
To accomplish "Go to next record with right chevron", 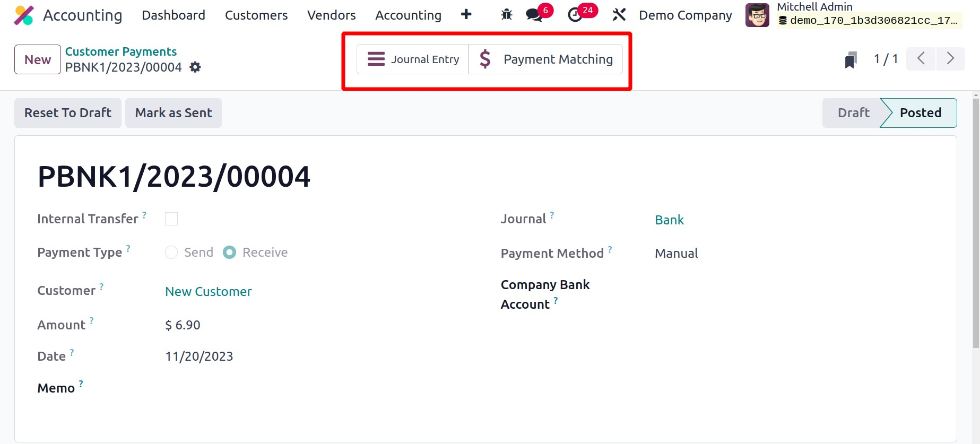I will tap(950, 58).
